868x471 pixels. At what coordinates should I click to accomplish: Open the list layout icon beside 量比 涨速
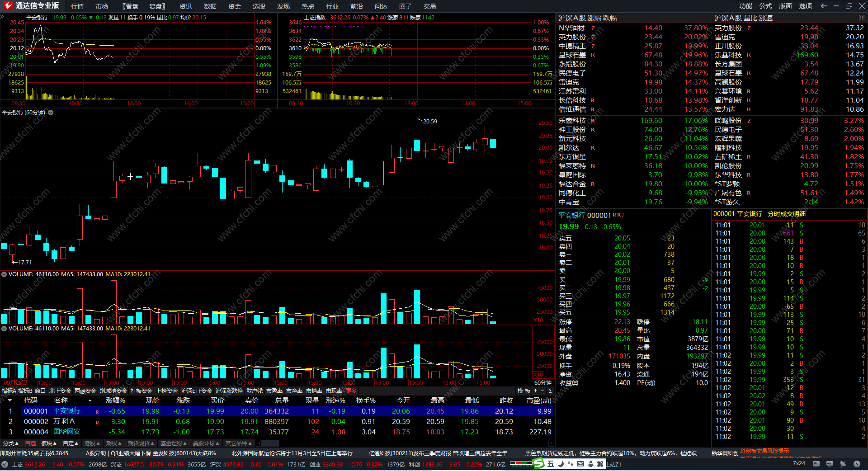click(861, 18)
